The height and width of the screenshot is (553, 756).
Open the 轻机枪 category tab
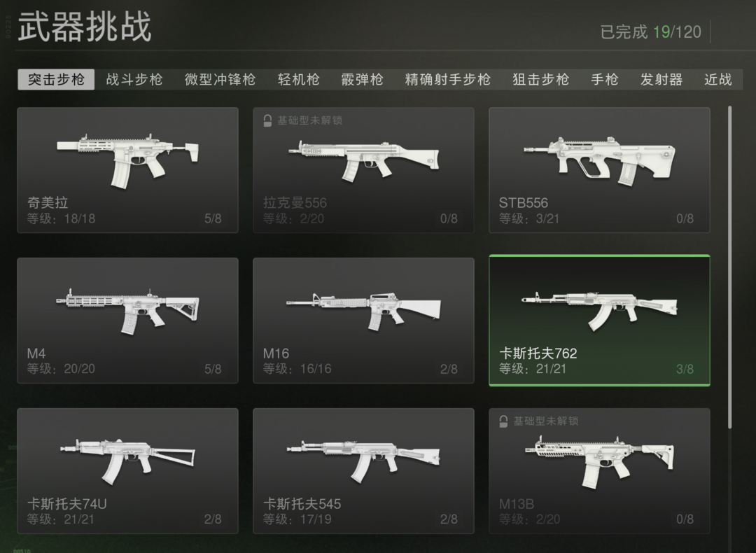click(x=299, y=80)
